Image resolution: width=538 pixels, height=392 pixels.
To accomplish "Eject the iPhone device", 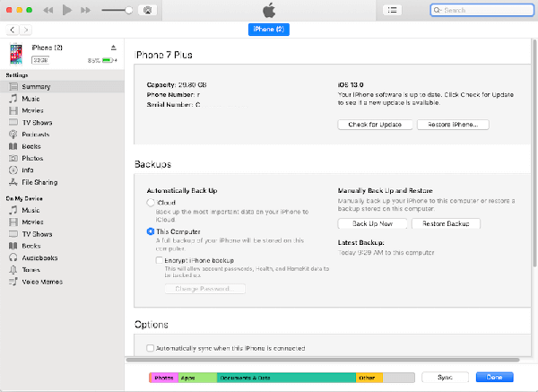I will click(113, 48).
